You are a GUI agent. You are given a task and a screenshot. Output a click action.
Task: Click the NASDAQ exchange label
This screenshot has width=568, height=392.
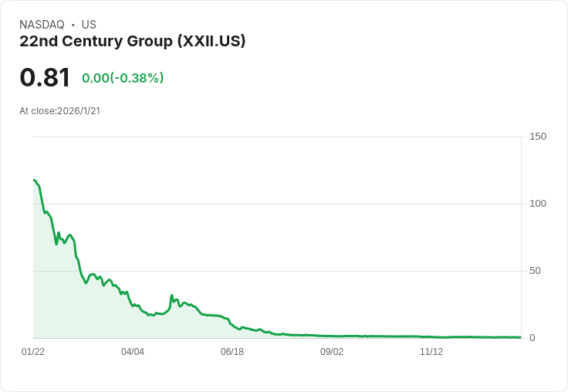[42, 25]
